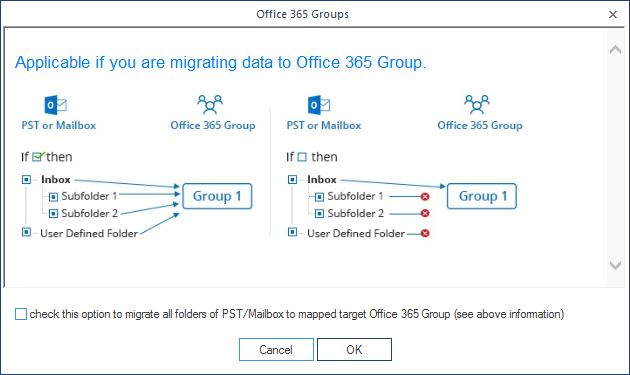Image resolution: width=630 pixels, height=375 pixels.
Task: Click the scroll down arrow of info panel
Action: [x=616, y=265]
